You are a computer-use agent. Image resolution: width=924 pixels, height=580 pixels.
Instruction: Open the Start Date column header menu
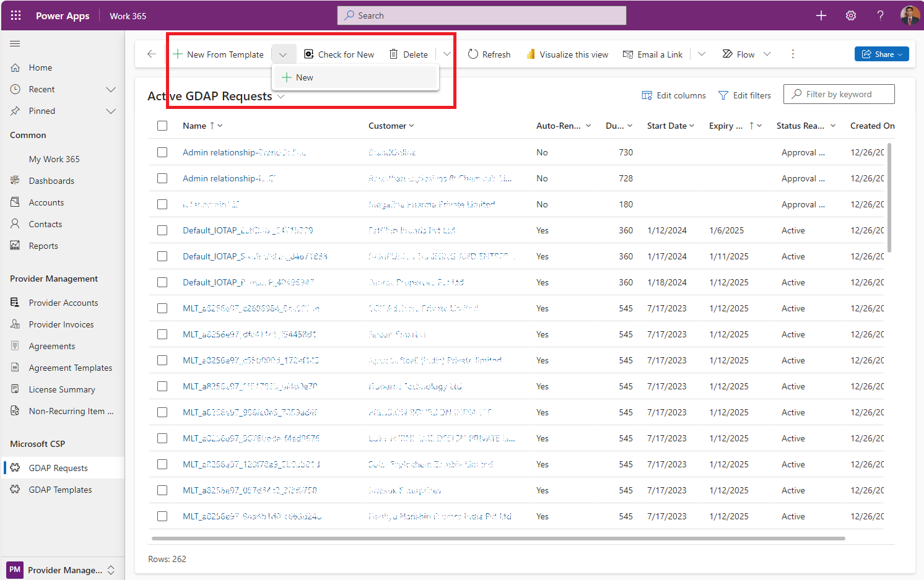coord(670,126)
